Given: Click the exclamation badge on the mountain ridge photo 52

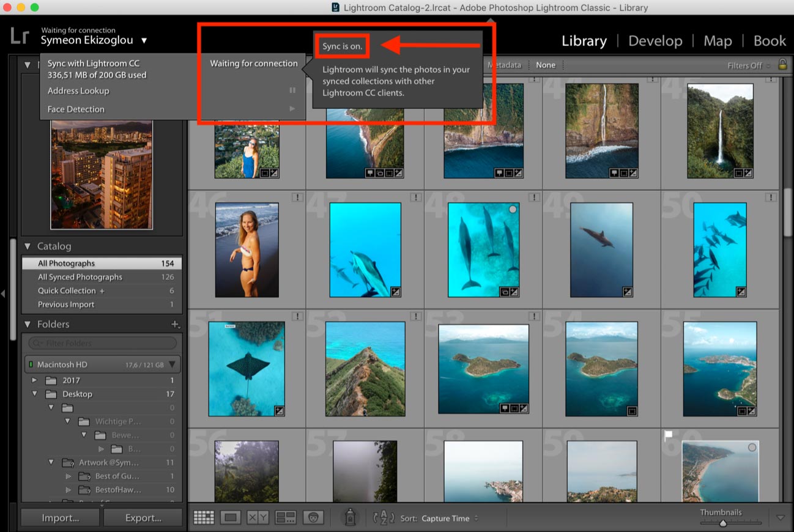Looking at the screenshot, I should click(416, 316).
